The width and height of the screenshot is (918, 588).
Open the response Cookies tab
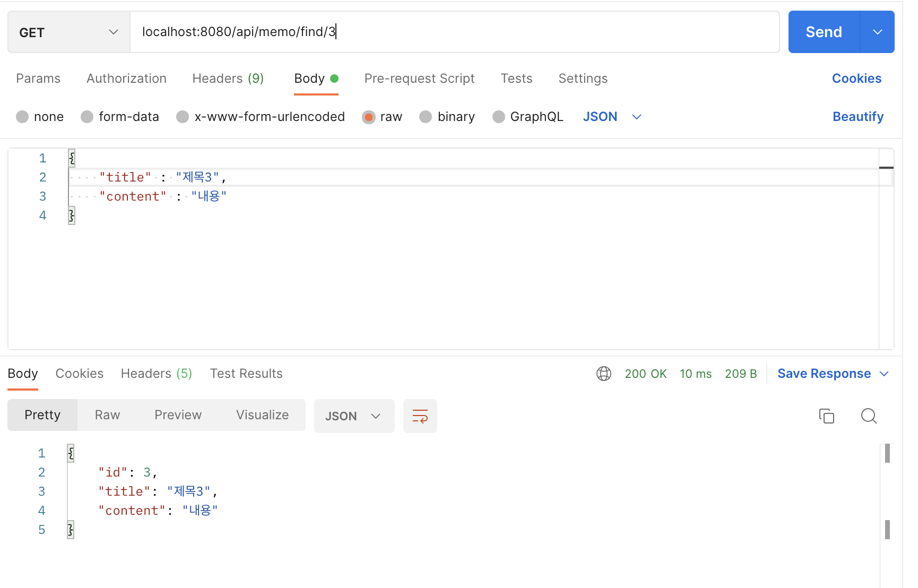[x=80, y=374]
